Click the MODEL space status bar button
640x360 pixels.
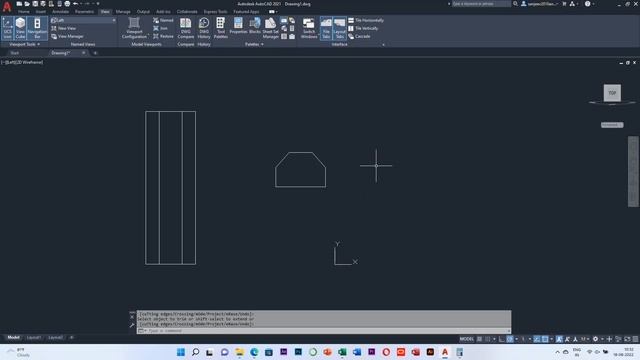click(x=467, y=339)
